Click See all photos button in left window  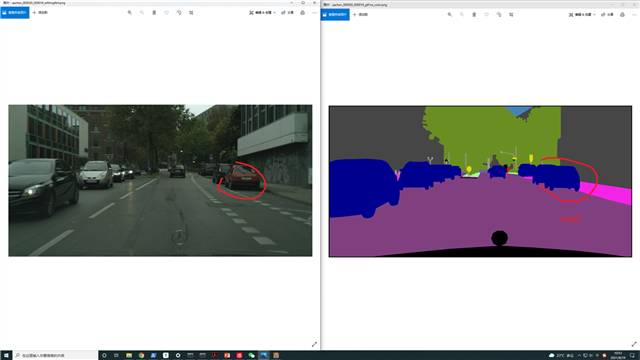pyautogui.click(x=15, y=13)
